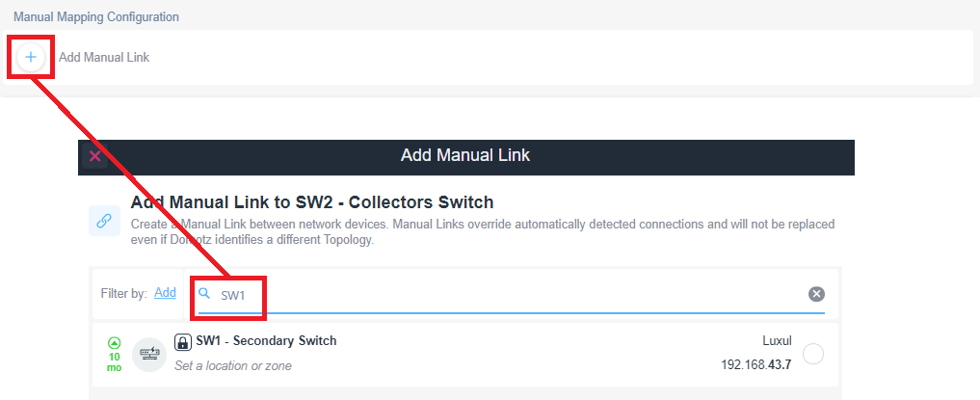Viewport: 980px width, 400px height.
Task: Click the chain link icon beside heading
Action: tap(104, 220)
